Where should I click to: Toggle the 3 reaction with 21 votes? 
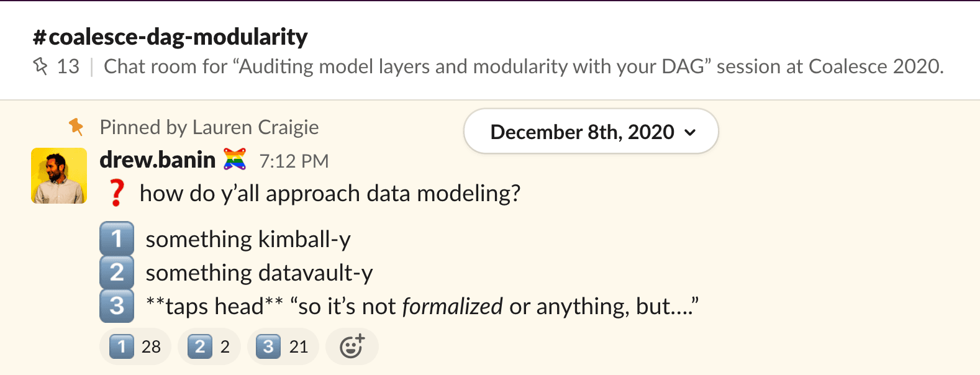coord(283,346)
